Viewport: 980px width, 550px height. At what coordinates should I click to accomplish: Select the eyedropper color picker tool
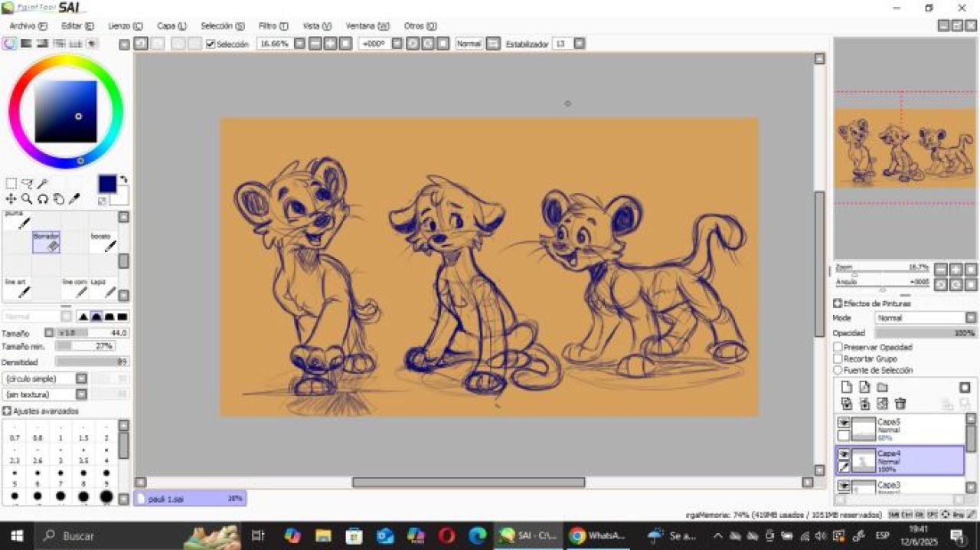pyautogui.click(x=75, y=199)
